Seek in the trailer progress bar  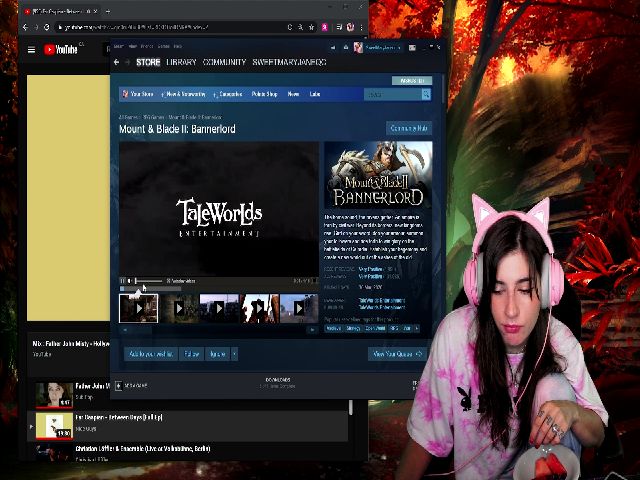pyautogui.click(x=150, y=289)
